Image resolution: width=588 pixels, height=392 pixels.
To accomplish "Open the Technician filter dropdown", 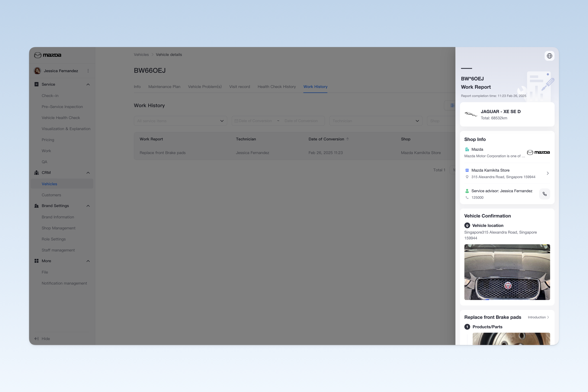I will click(x=376, y=121).
